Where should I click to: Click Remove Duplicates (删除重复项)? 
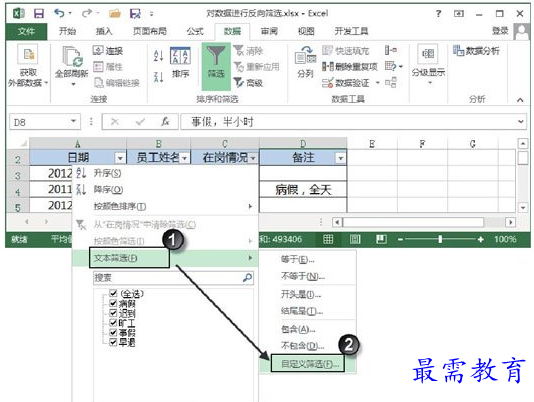click(350, 66)
